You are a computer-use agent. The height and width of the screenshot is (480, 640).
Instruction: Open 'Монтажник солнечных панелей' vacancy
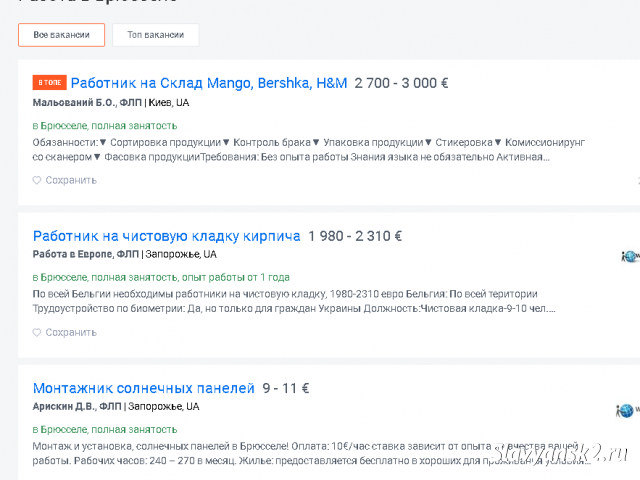click(x=144, y=388)
